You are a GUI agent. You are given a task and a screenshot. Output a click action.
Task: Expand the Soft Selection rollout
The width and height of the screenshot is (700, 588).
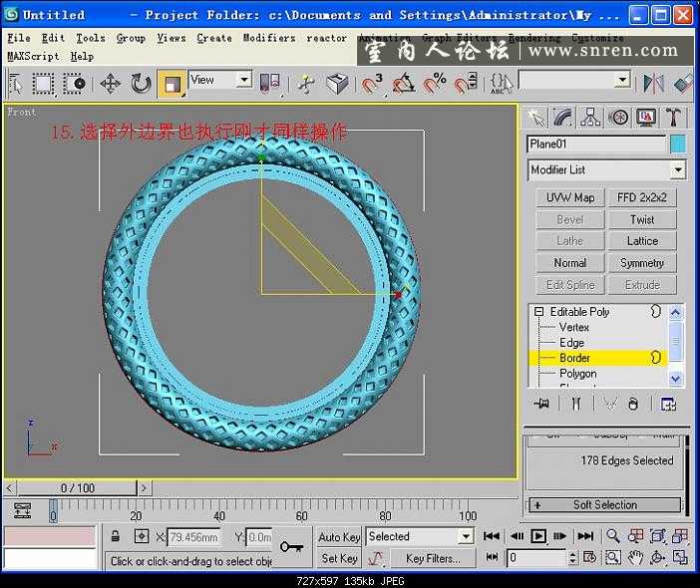[x=605, y=505]
